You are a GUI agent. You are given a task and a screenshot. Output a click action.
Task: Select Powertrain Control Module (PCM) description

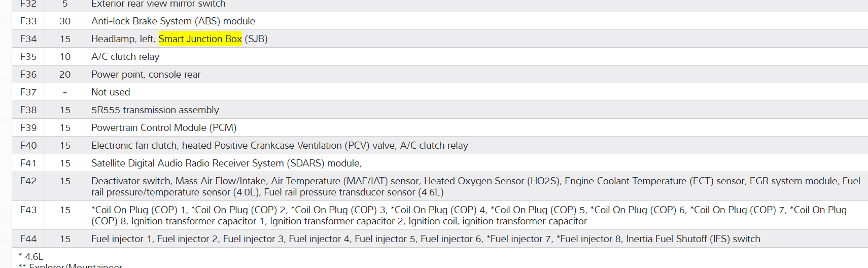pyautogui.click(x=164, y=128)
